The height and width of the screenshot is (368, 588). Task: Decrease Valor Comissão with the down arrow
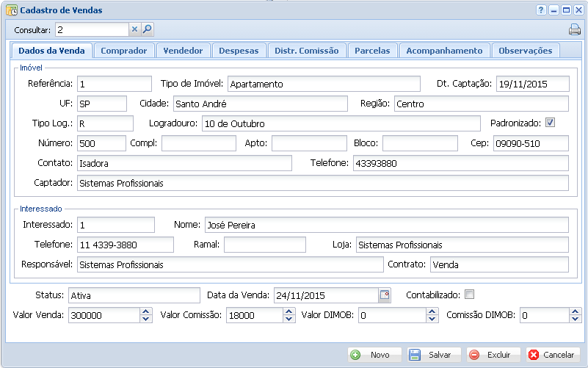288,319
